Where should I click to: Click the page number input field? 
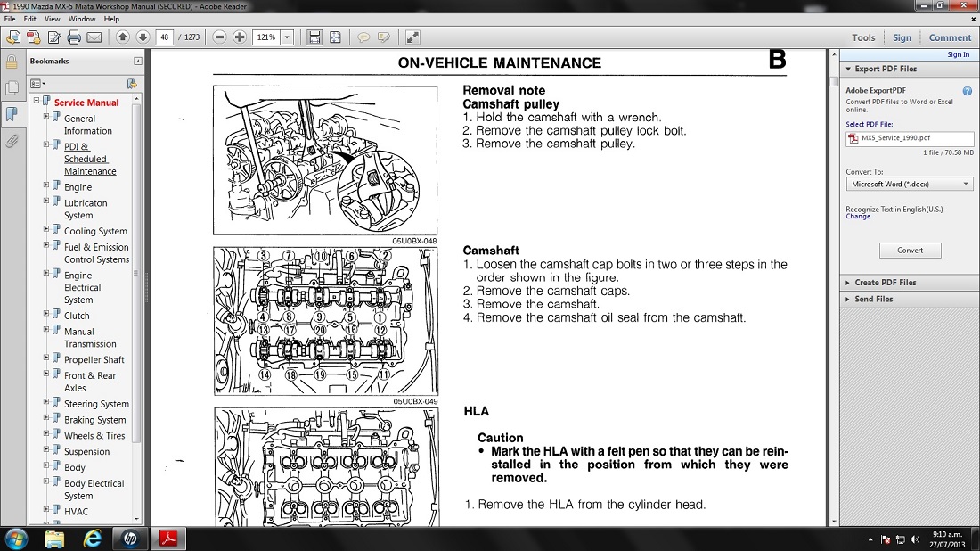tap(165, 37)
